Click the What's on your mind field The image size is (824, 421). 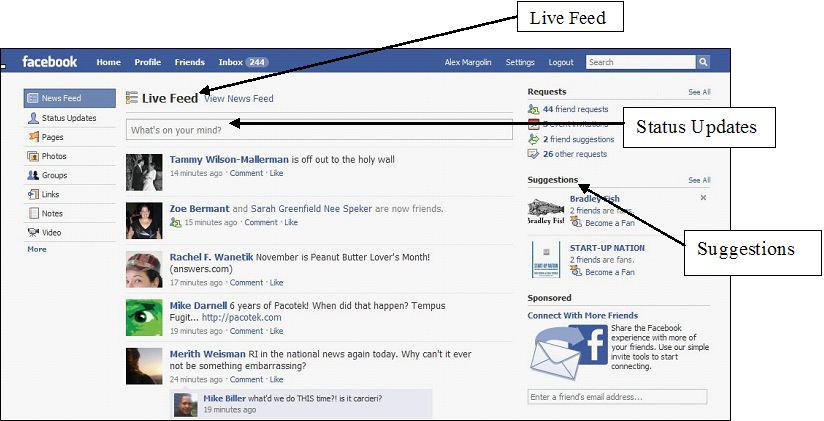point(319,129)
